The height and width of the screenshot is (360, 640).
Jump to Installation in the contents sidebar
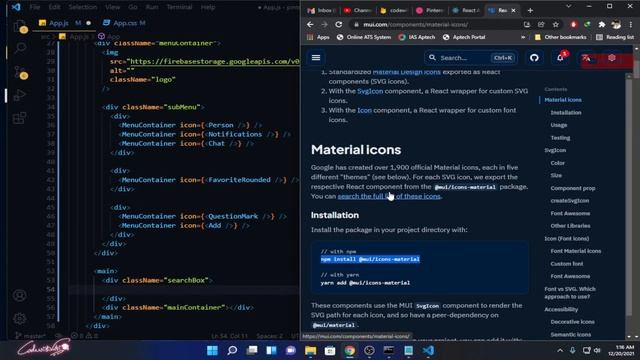tap(566, 113)
